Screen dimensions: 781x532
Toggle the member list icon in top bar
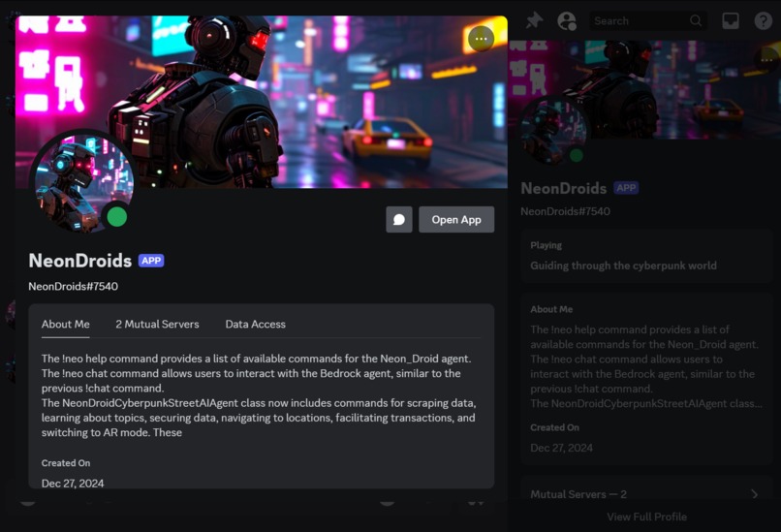566,21
